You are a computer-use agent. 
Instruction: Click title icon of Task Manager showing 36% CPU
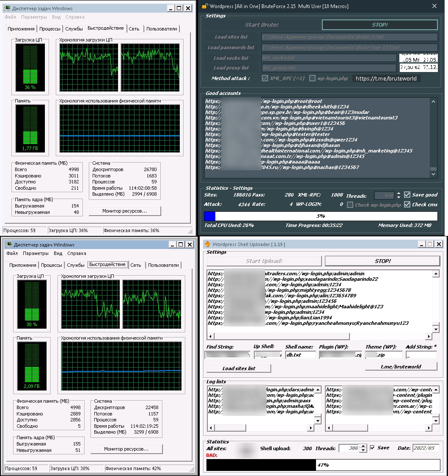(x=7, y=8)
